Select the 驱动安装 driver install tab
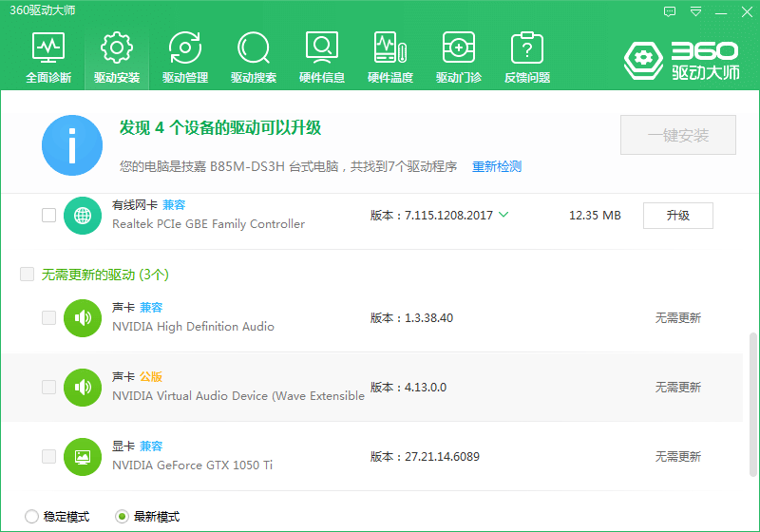Image resolution: width=760 pixels, height=532 pixels. click(x=117, y=58)
